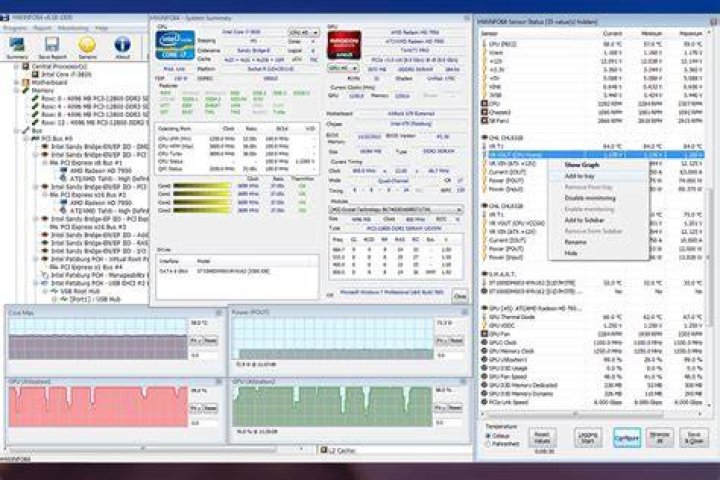Click the GPU Fan sensor icon
The width and height of the screenshot is (720, 480).
pos(484,334)
